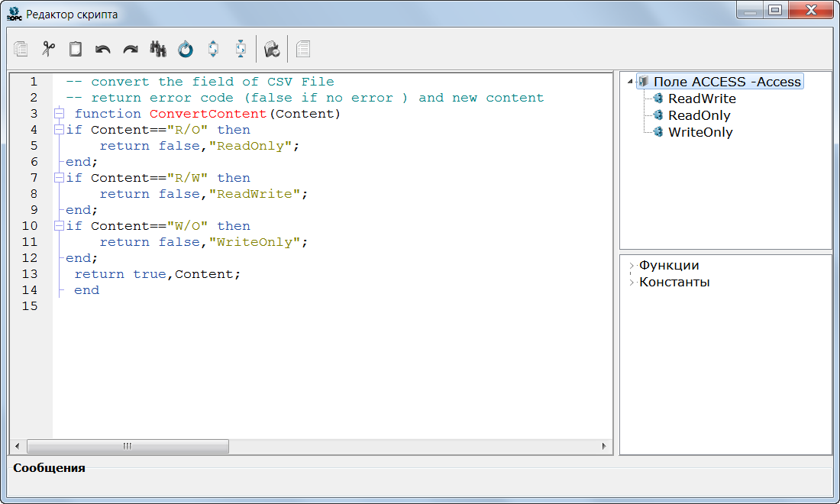Click the collapse-all folds icon

click(x=241, y=49)
